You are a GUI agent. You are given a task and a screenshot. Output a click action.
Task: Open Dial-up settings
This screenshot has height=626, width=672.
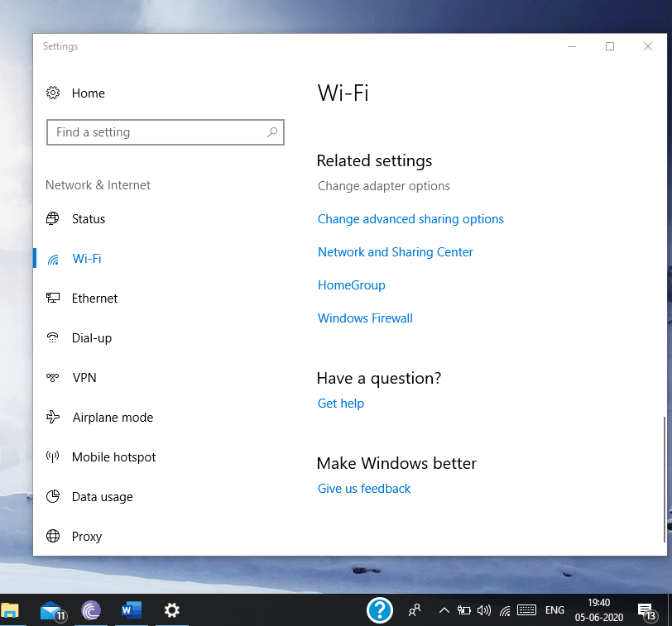(91, 337)
